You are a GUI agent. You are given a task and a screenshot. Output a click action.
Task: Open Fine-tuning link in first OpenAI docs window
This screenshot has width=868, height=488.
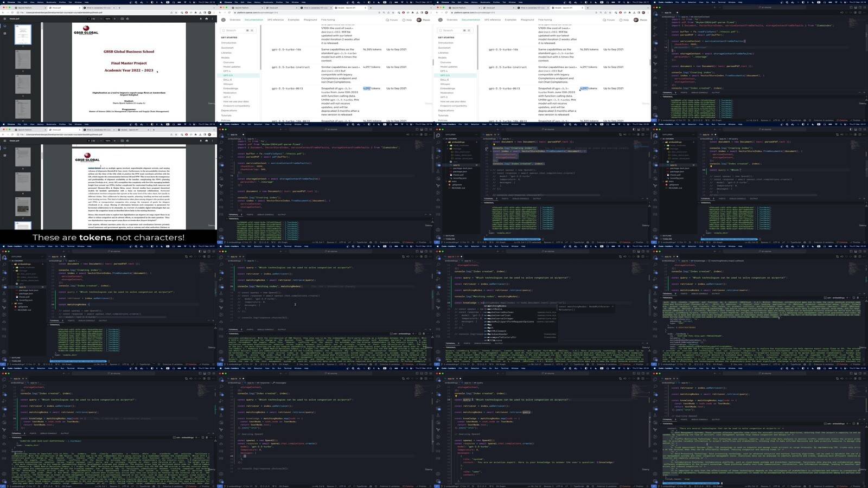328,20
